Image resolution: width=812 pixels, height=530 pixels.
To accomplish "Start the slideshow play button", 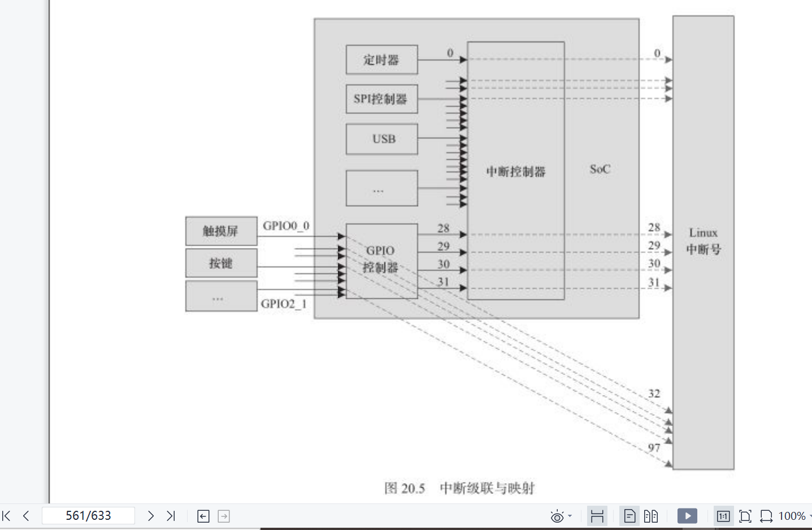I will click(687, 516).
